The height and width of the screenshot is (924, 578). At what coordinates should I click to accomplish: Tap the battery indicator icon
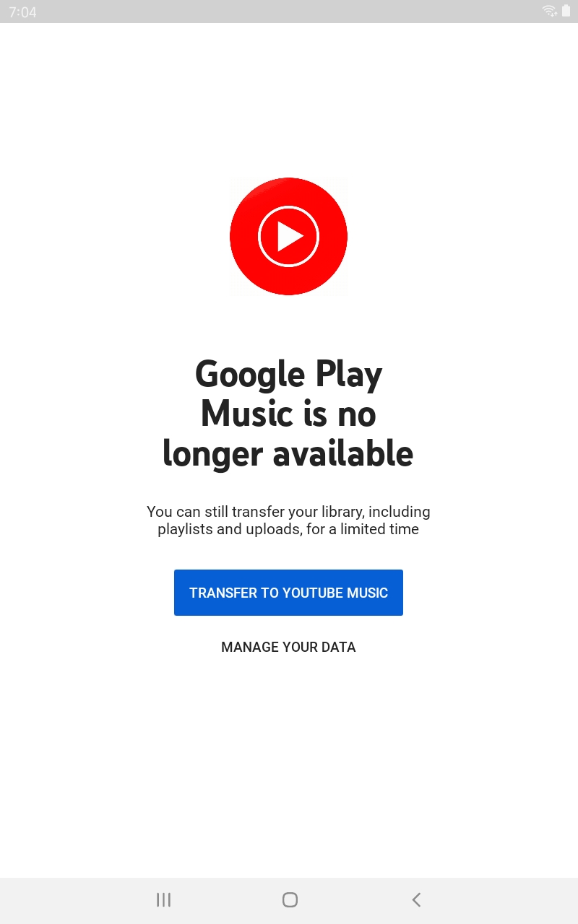[x=566, y=11]
